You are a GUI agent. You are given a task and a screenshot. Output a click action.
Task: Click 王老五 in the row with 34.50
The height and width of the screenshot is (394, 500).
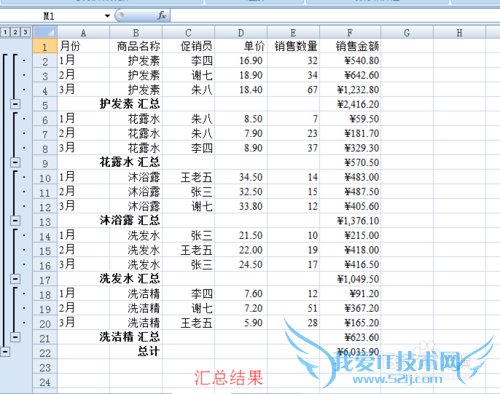click(188, 177)
